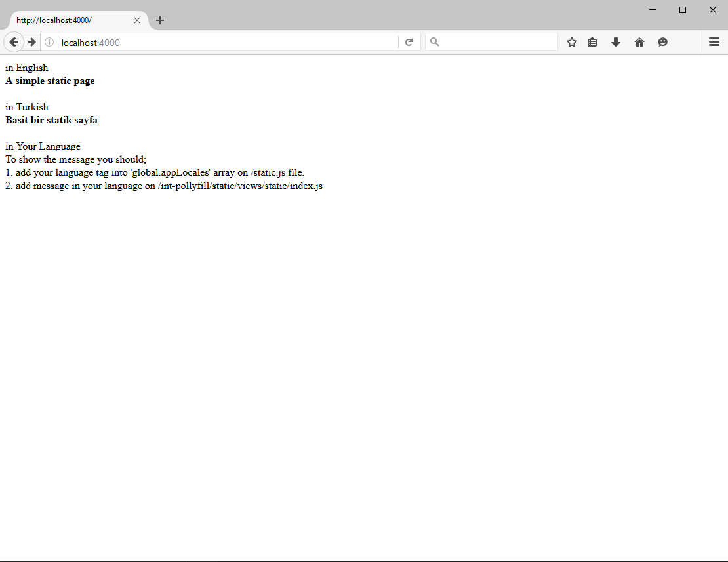Go to the home page icon
728x562 pixels.
pos(639,42)
